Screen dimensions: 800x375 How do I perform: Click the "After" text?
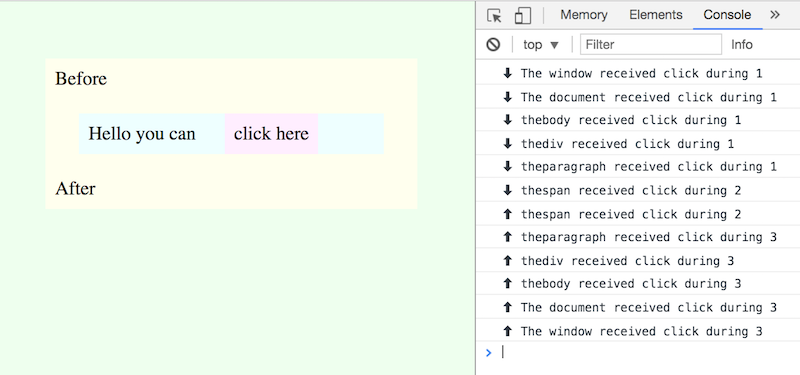coord(75,188)
